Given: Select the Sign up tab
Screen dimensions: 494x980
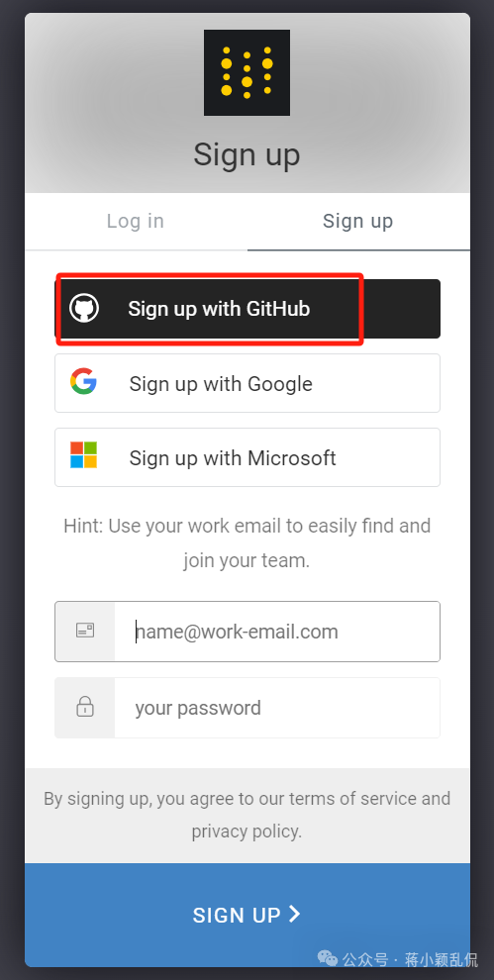Looking at the screenshot, I should (358, 222).
